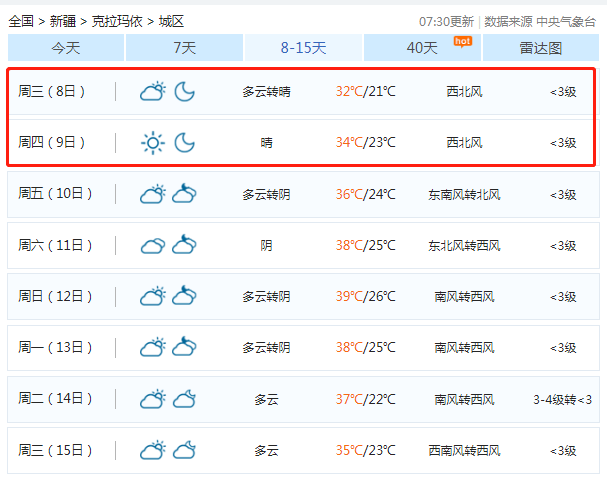607x477 pixels.
Task: Click the 39℃/26℃ temperature
Action: click(365, 296)
